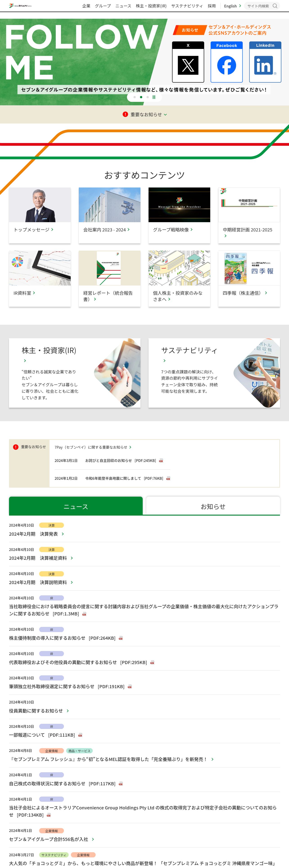289x868 pixels.
Task: Pause the hero slideshow
Action: coord(154,97)
